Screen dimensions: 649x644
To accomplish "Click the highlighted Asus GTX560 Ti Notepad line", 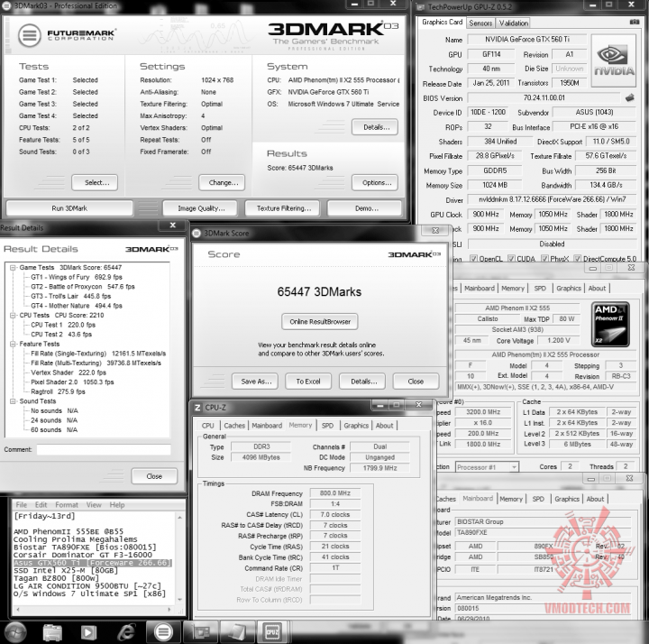I will (x=92, y=563).
